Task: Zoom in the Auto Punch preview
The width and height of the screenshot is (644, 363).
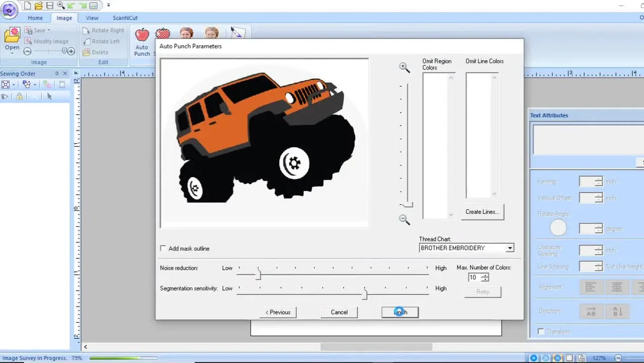Action: (x=405, y=67)
